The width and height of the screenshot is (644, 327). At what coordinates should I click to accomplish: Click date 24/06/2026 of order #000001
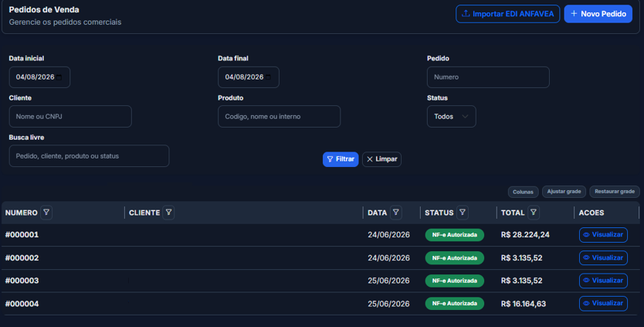click(388, 235)
